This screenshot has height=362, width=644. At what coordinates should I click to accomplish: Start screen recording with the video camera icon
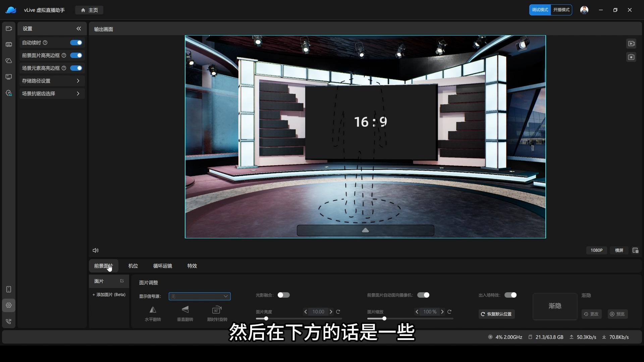point(631,43)
